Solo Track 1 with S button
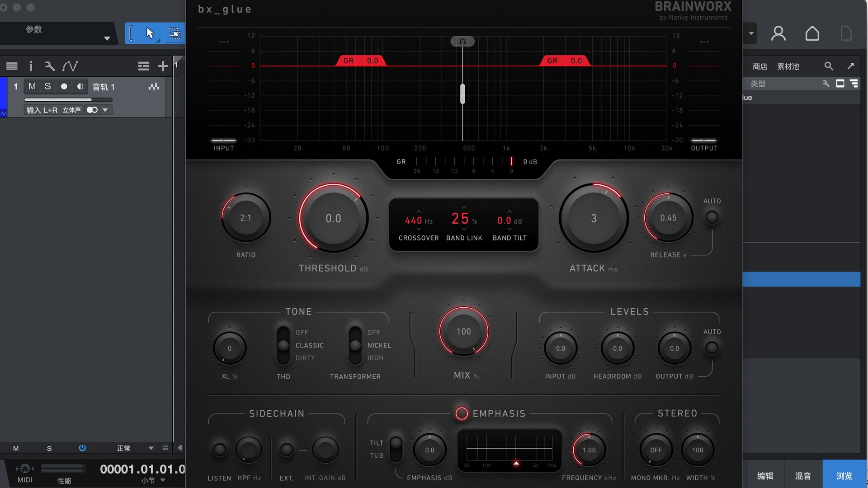 click(x=47, y=86)
